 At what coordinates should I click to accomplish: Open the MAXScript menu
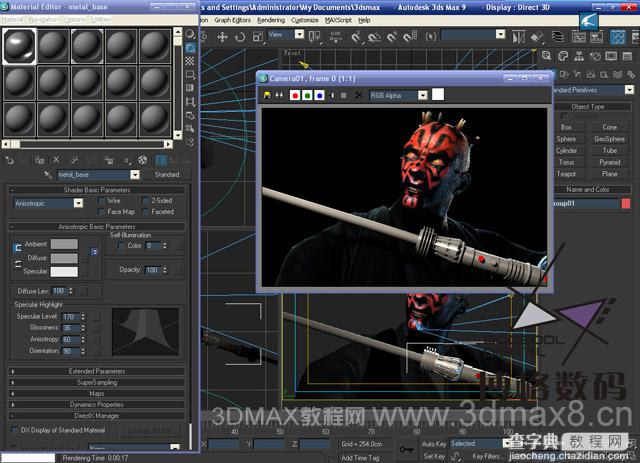point(338,20)
